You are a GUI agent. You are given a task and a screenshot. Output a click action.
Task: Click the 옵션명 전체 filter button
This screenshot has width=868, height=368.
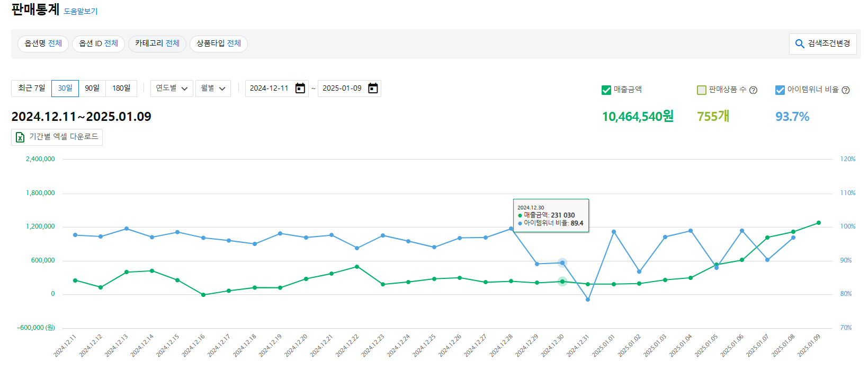[43, 43]
